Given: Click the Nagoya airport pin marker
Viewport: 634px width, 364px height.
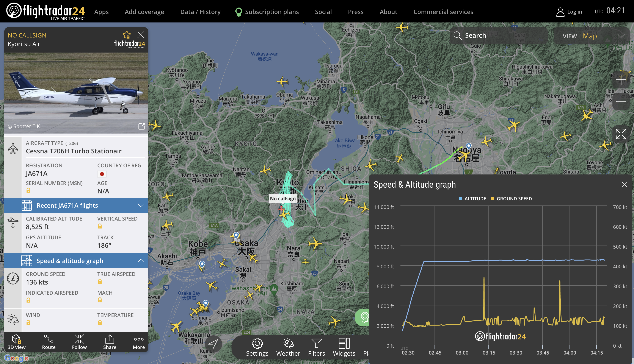Looking at the screenshot, I should pyautogui.click(x=469, y=146).
